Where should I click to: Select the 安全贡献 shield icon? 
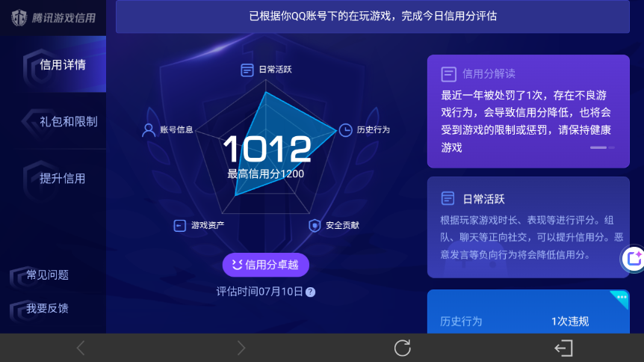tap(315, 225)
